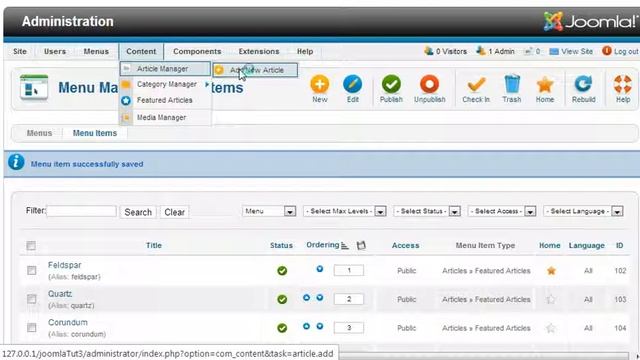
Task: Open the Menu filter dropdown
Action: coord(269,211)
